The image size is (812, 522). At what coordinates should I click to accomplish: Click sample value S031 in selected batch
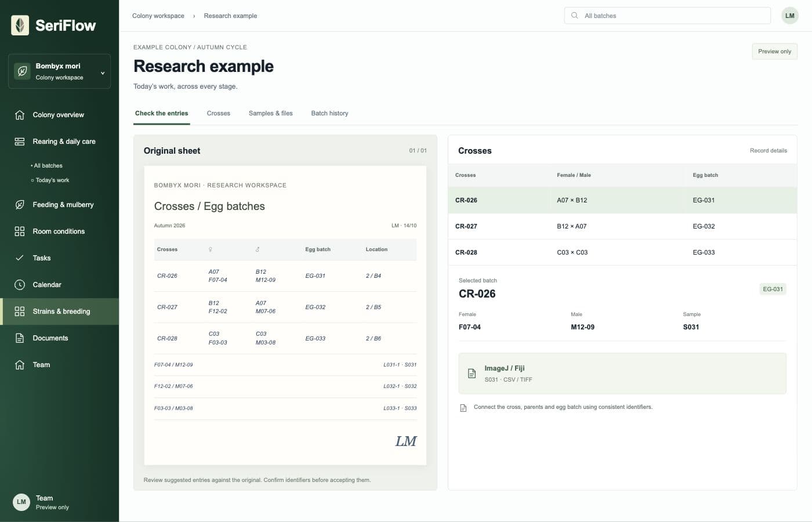click(x=691, y=327)
